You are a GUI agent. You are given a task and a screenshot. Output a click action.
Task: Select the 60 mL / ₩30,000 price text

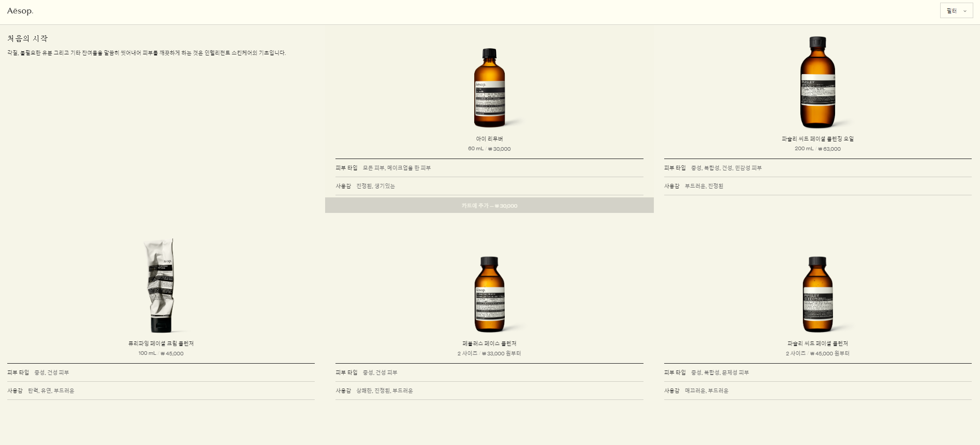click(489, 149)
